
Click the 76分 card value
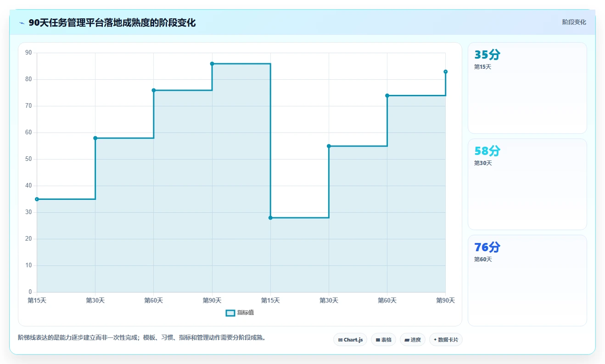click(487, 248)
